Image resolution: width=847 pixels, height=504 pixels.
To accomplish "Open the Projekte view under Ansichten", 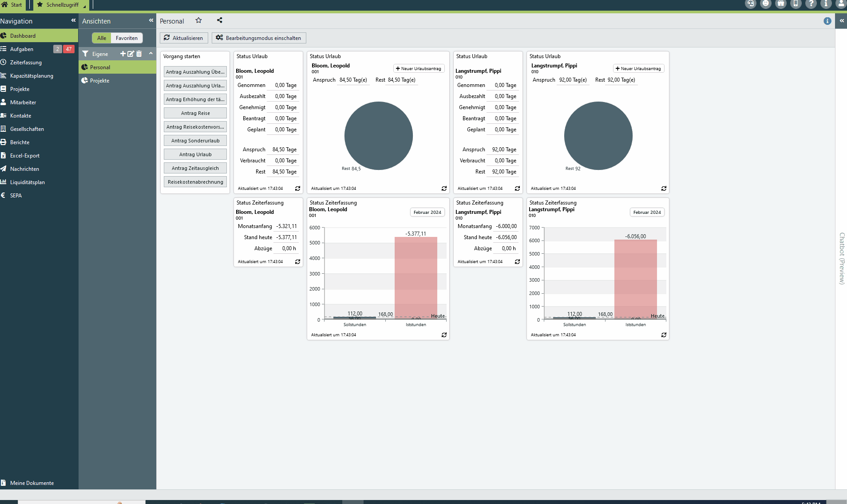I will (99, 81).
